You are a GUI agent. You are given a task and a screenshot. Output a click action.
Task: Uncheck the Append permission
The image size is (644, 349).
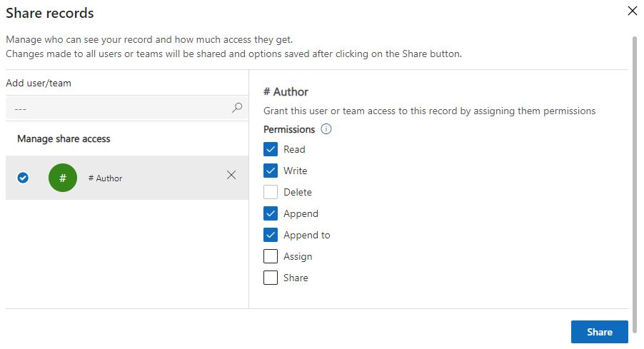(271, 213)
